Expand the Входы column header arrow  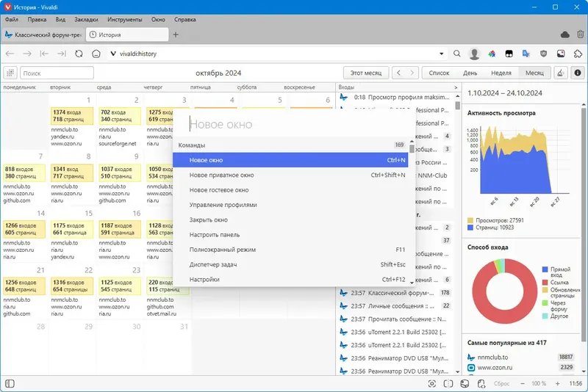point(456,87)
